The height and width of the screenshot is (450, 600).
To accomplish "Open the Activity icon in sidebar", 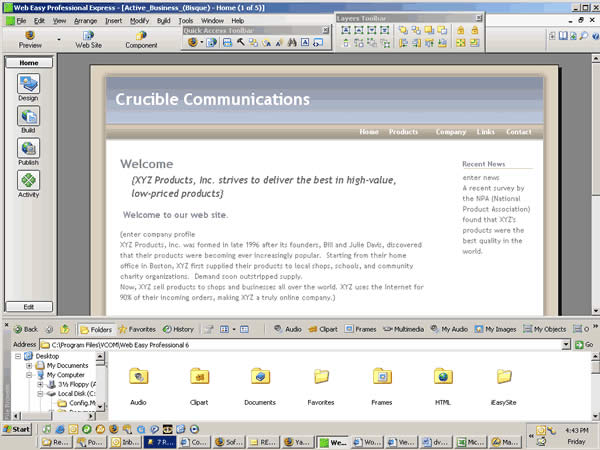I will coord(28,180).
